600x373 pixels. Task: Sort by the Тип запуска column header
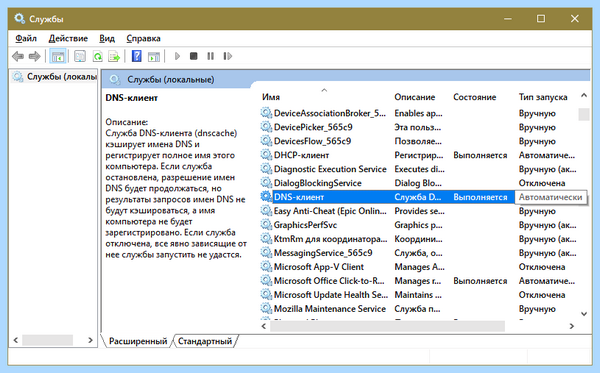(543, 97)
